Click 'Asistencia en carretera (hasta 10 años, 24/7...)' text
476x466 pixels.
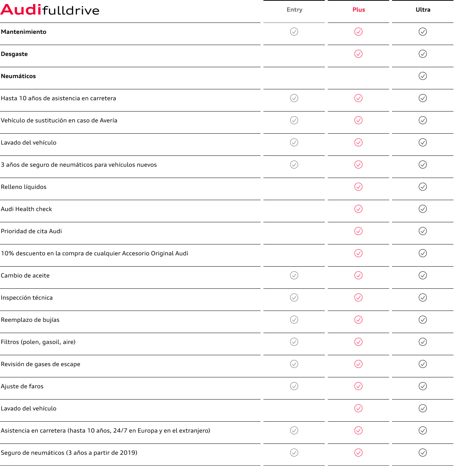pos(105,431)
